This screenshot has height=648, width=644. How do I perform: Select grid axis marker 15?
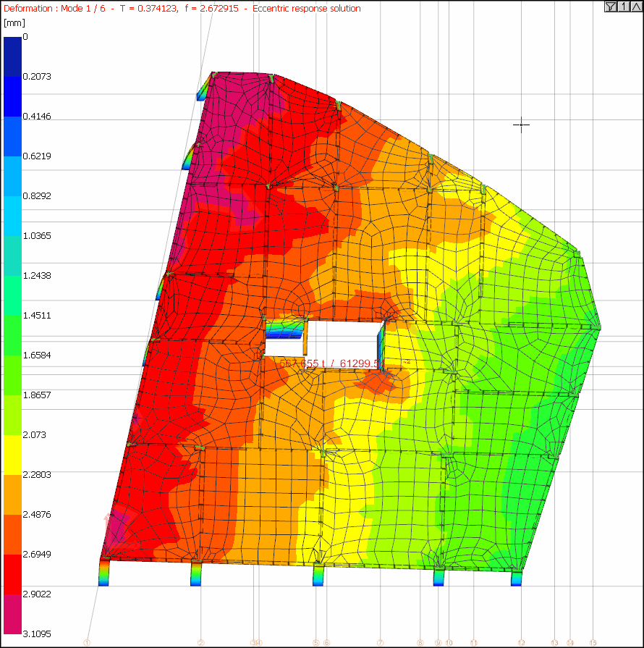click(593, 642)
